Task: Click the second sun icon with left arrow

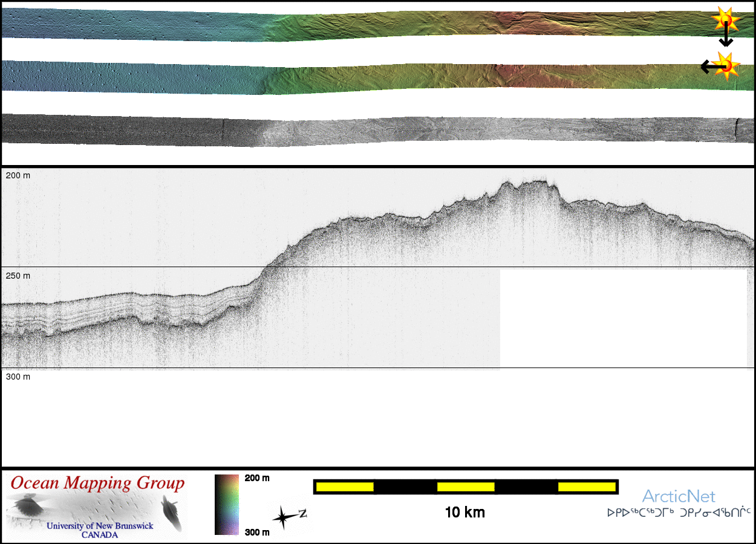Action: (x=725, y=65)
